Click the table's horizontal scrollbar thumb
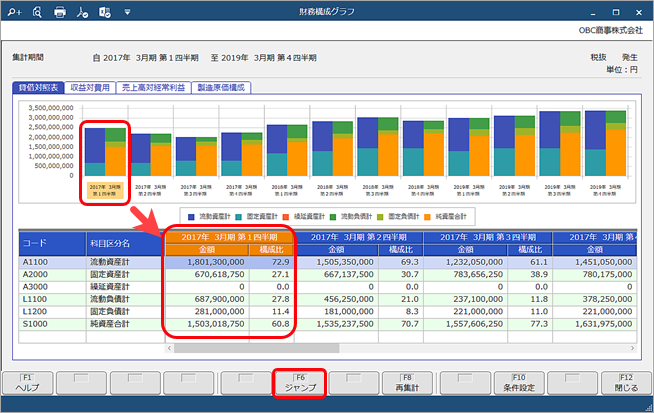The width and height of the screenshot is (654, 413). pyautogui.click(x=257, y=348)
